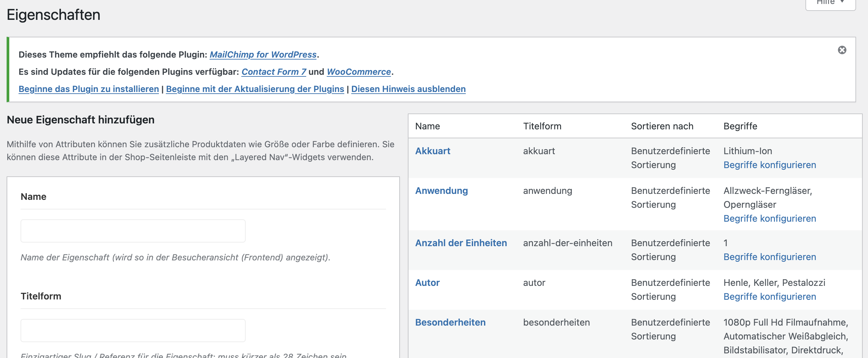Open MailChimp for WordPress plugin link

click(x=263, y=55)
